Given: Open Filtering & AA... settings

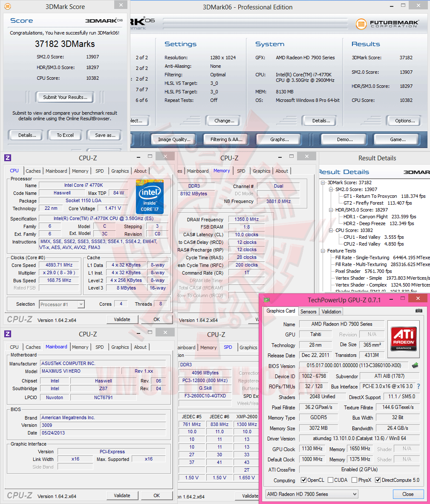Looking at the screenshot, I should [x=226, y=139].
